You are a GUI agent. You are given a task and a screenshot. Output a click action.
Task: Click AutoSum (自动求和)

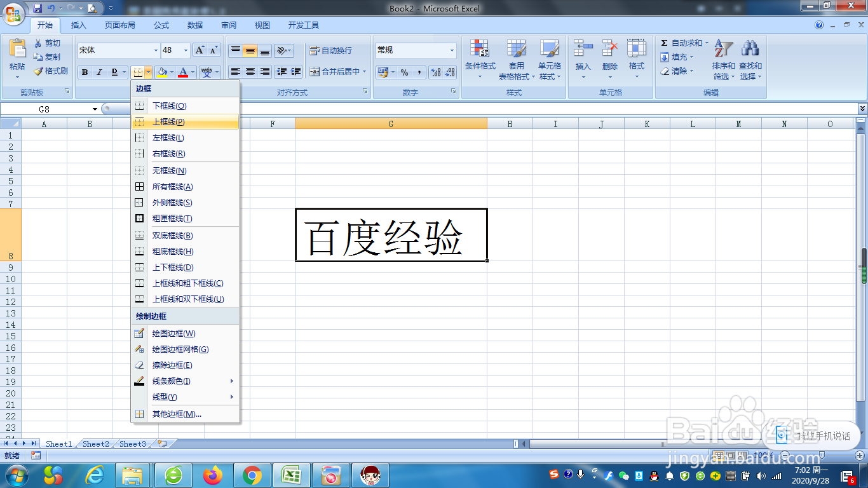click(x=682, y=43)
